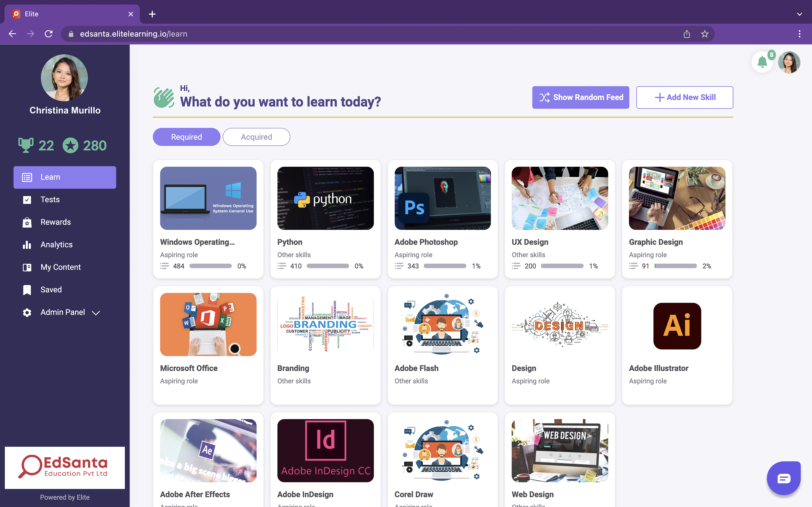
Task: Expand the Admin Panel chevron
Action: click(96, 313)
